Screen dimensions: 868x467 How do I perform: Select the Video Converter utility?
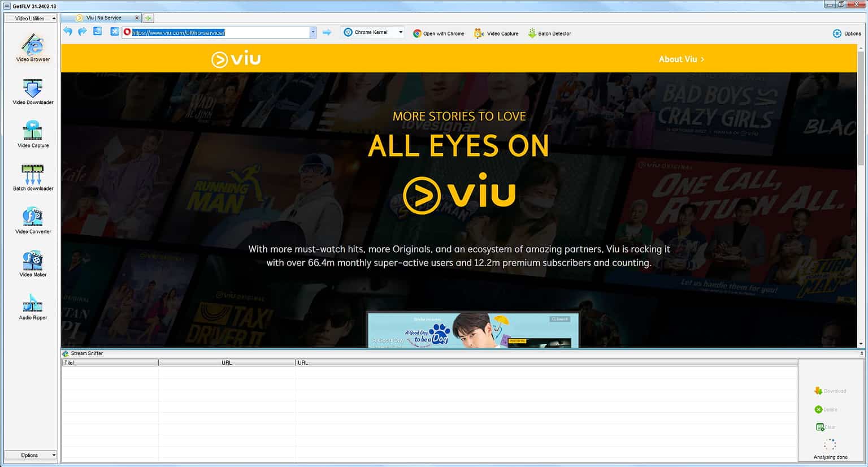coord(32,220)
